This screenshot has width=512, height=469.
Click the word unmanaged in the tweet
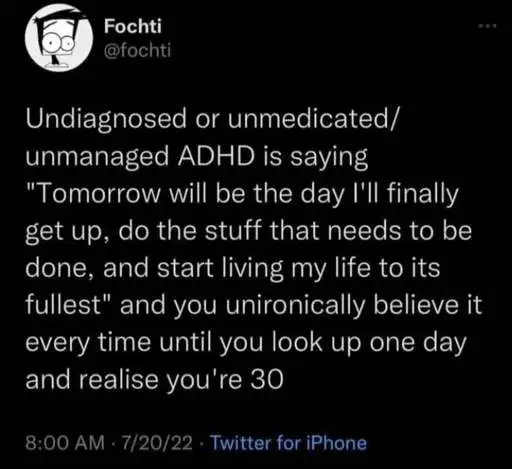pyautogui.click(x=97, y=158)
